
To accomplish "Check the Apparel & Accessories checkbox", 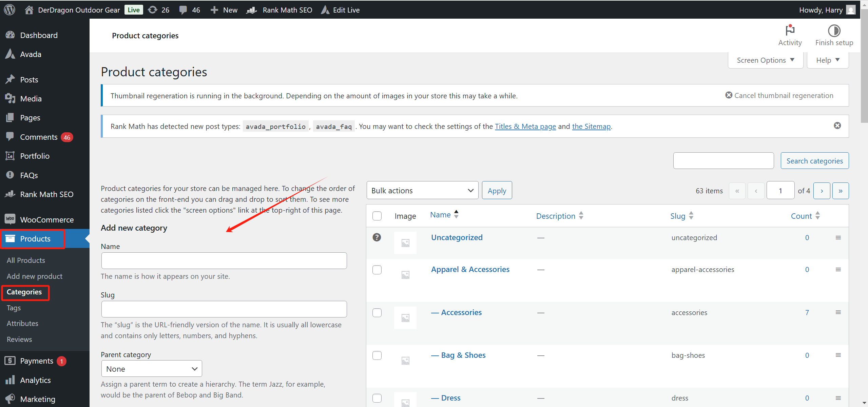I will pyautogui.click(x=377, y=270).
